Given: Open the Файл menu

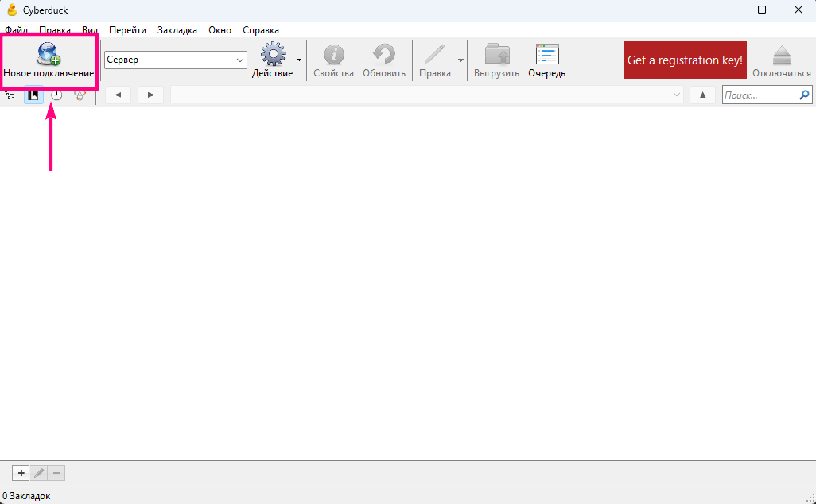Looking at the screenshot, I should pos(17,30).
